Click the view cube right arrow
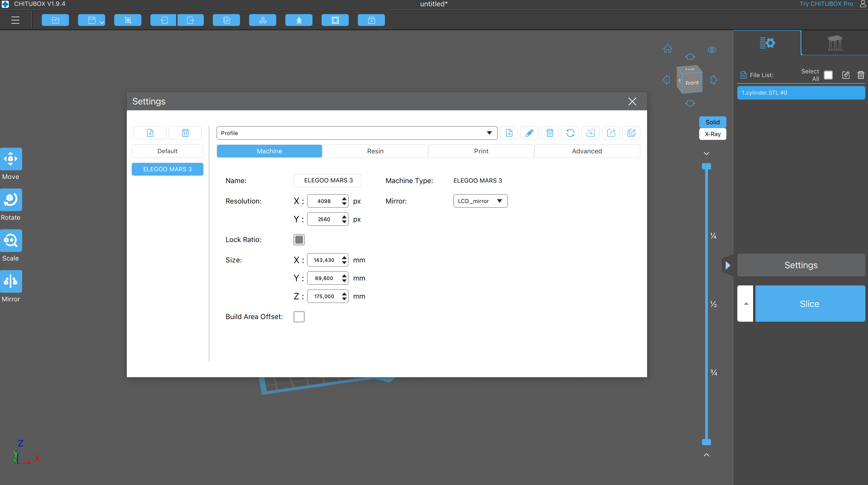868x485 pixels. (713, 80)
